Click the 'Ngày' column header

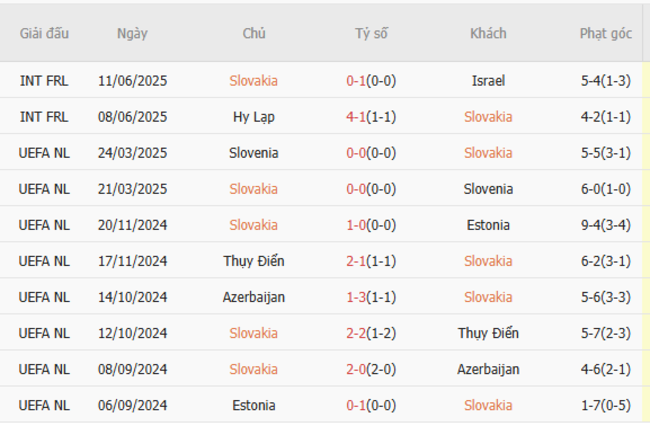(132, 33)
